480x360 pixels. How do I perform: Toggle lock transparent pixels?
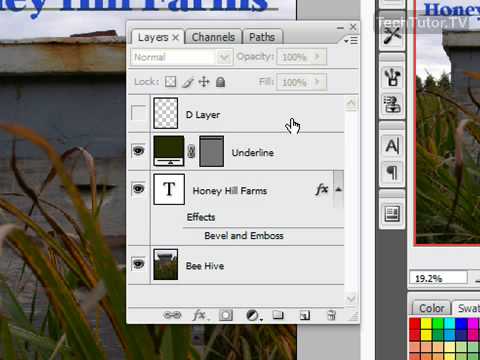point(170,82)
